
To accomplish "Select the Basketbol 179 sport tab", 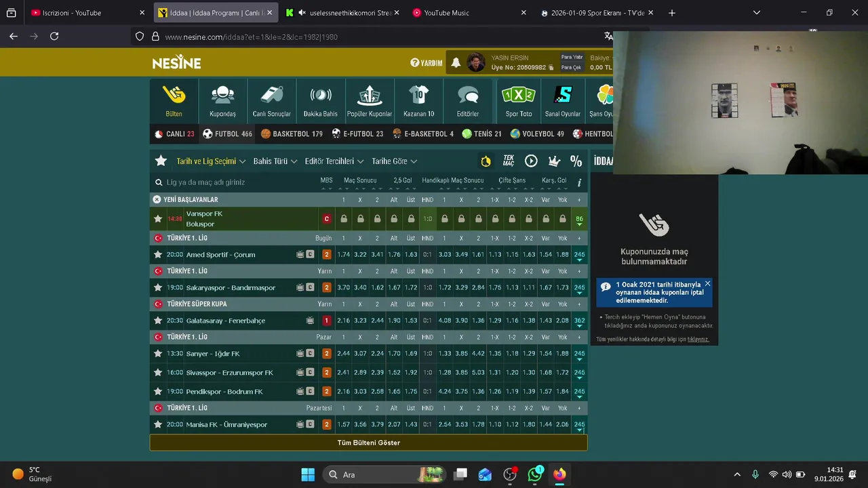I will [292, 134].
